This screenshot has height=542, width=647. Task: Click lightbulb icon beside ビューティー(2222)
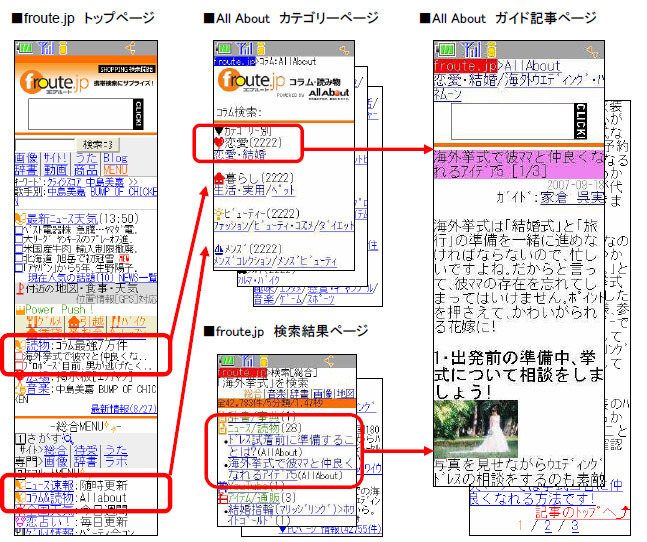[x=218, y=214]
